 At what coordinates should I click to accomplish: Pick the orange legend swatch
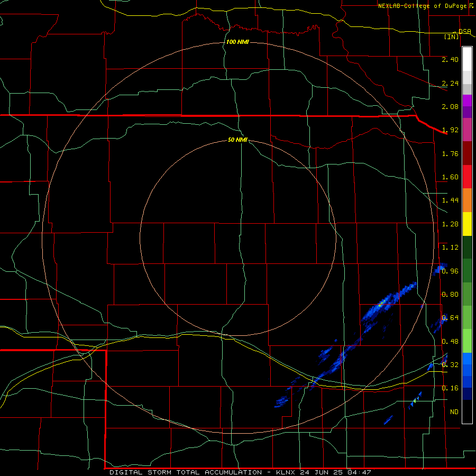point(467,200)
